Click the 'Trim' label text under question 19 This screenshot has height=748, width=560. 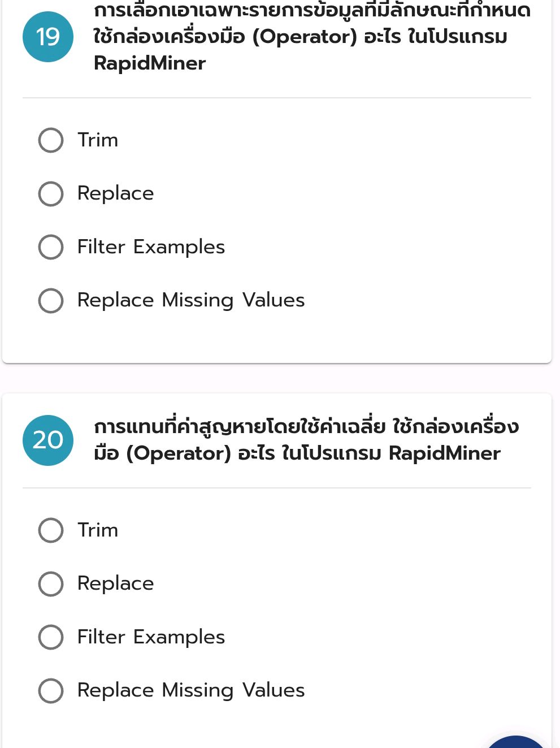pos(98,140)
